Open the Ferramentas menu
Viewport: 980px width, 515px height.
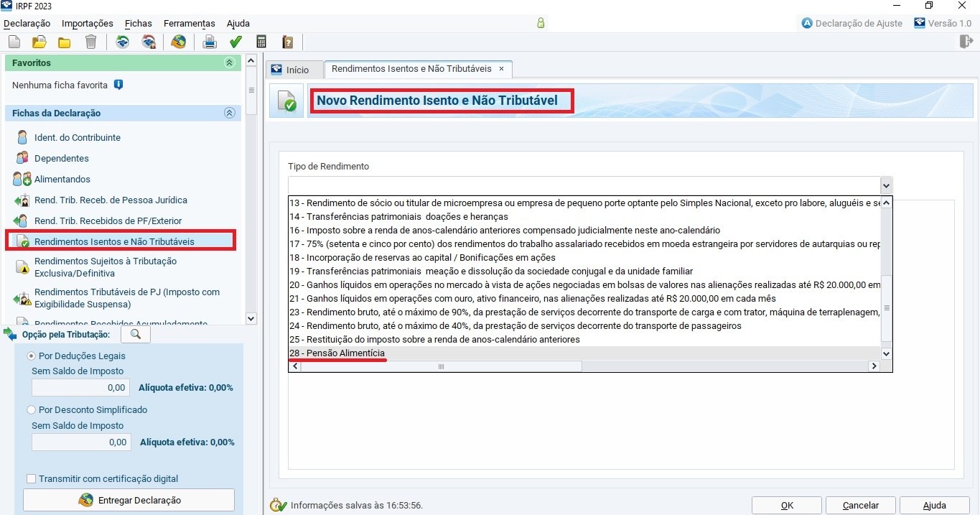click(189, 24)
